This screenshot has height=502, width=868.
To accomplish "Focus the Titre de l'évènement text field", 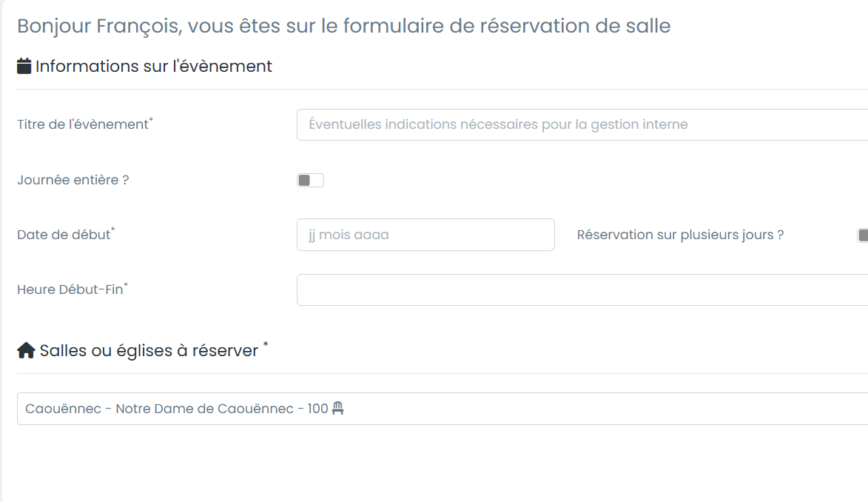I will point(582,124).
